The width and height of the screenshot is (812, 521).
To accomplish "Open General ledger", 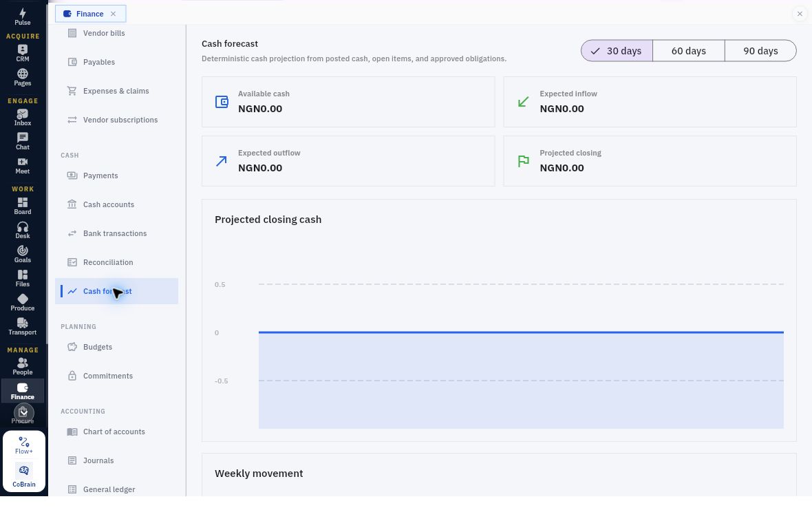I will pos(116,489).
